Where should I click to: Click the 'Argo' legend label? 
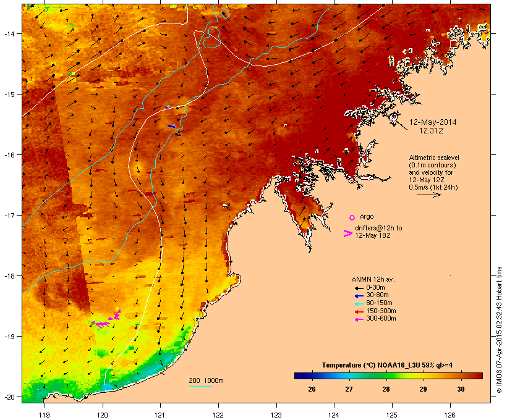pos(367,216)
